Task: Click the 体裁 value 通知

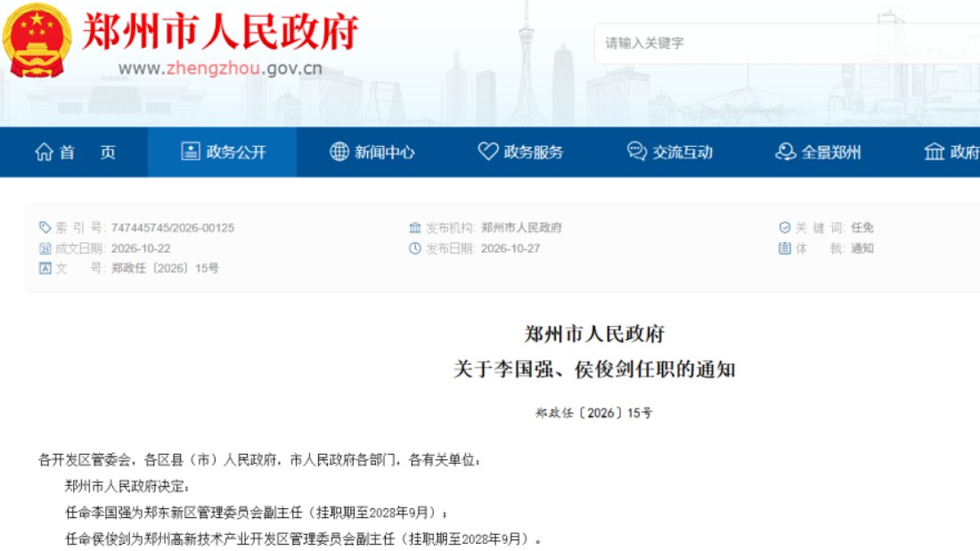Action: [x=862, y=248]
